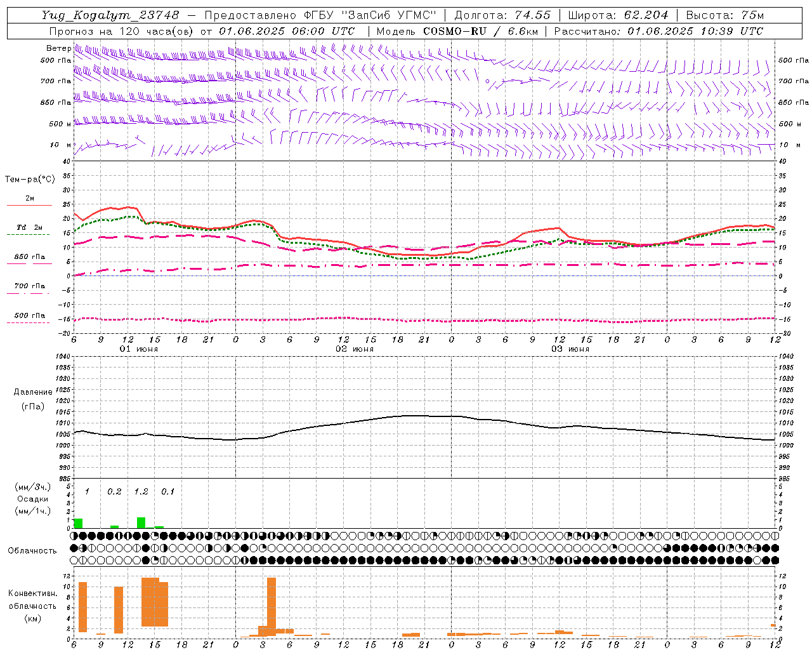Select the text "ЗапСиб УГМС" in header

pyautogui.click(x=389, y=15)
